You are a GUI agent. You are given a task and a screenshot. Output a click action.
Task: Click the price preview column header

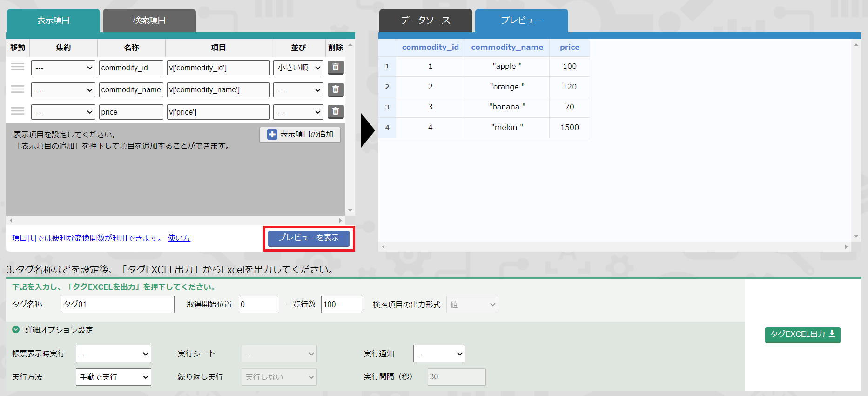click(570, 47)
